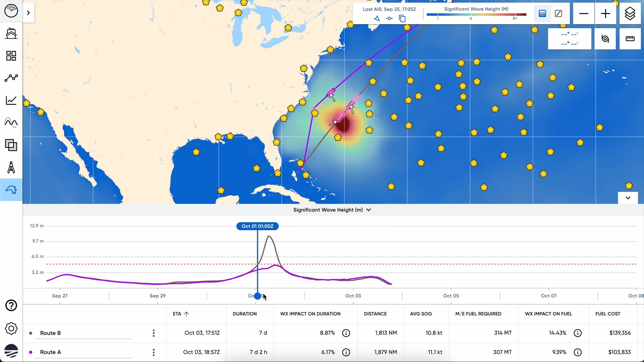The height and width of the screenshot is (362, 644).
Task: Open Route B three-dot menu
Action: click(153, 333)
